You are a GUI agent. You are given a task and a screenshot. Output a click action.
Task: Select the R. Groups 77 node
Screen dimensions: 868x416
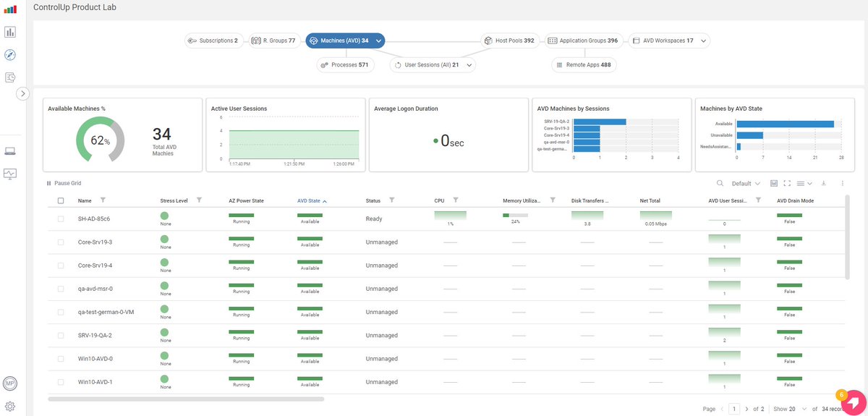tap(273, 41)
